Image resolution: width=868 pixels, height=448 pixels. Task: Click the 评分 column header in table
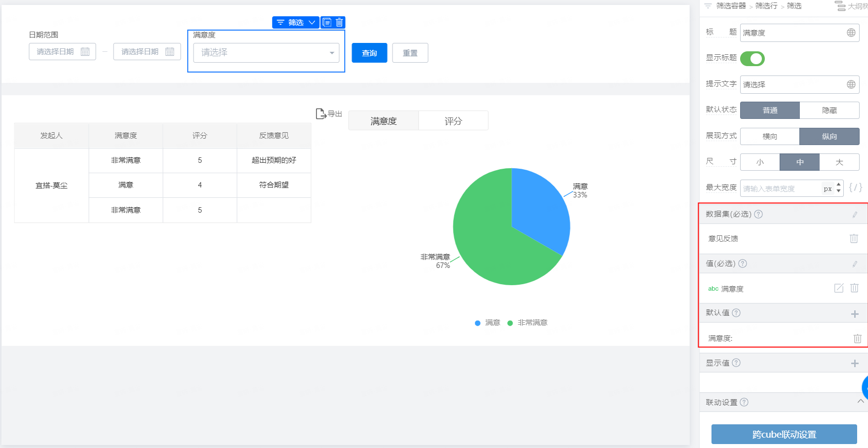200,135
